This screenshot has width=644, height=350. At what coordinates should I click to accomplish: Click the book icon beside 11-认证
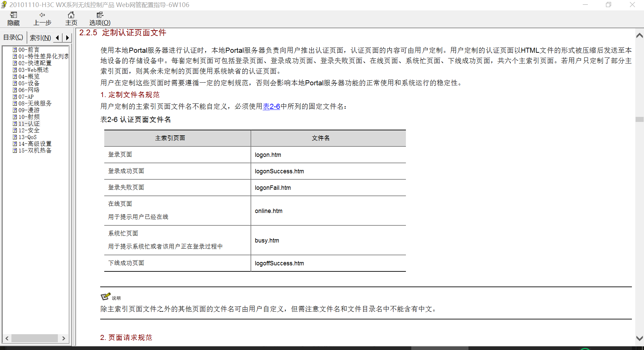point(15,123)
